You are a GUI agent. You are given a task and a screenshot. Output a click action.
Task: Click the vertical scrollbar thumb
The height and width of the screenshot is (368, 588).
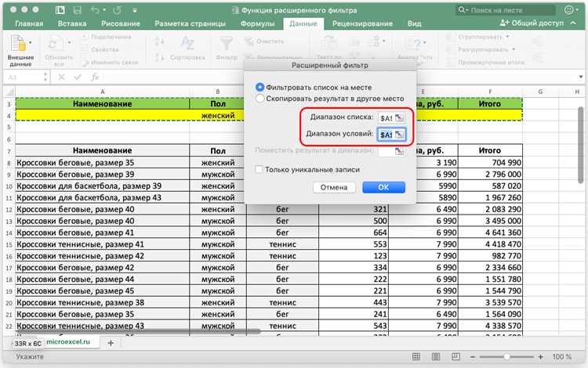(580, 145)
